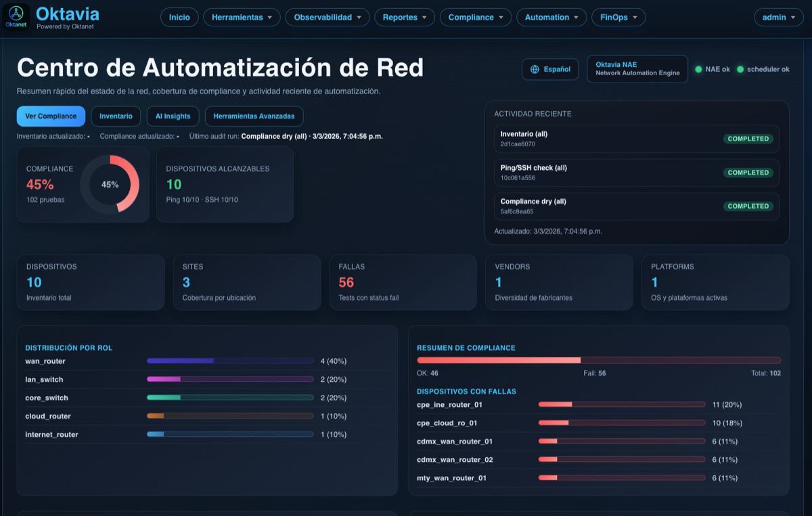Viewport: 812px width, 516px height.
Task: Click the COMPLETED badge for Inventario (all)
Action: click(748, 138)
